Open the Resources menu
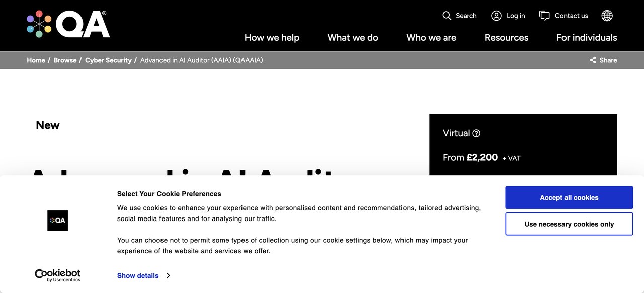This screenshot has height=293, width=644. click(x=506, y=38)
